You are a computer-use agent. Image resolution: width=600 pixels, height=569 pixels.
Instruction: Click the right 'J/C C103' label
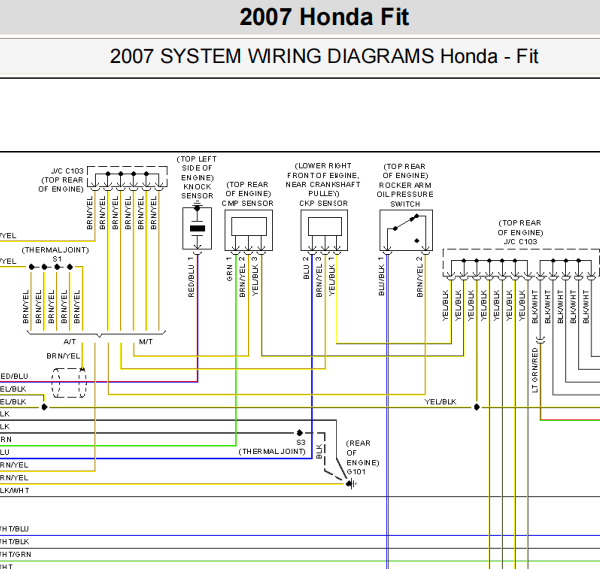pos(520,242)
